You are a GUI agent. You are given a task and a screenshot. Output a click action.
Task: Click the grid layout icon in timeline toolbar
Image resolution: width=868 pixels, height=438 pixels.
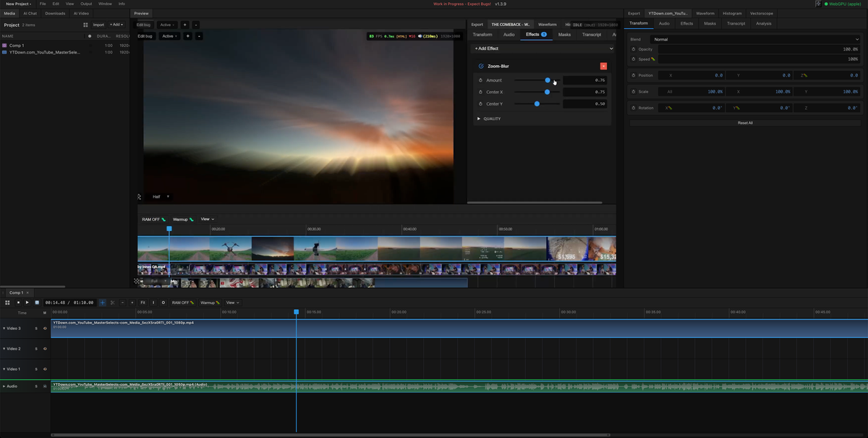[x=8, y=303]
